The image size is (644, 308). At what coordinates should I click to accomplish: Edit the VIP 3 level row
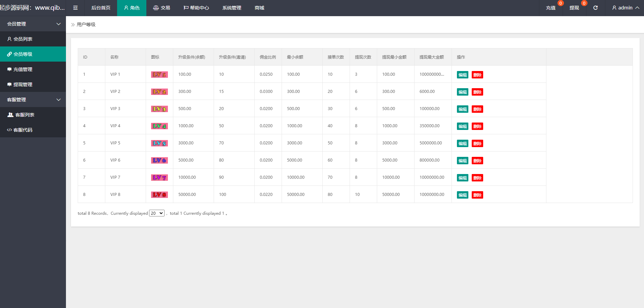462,109
